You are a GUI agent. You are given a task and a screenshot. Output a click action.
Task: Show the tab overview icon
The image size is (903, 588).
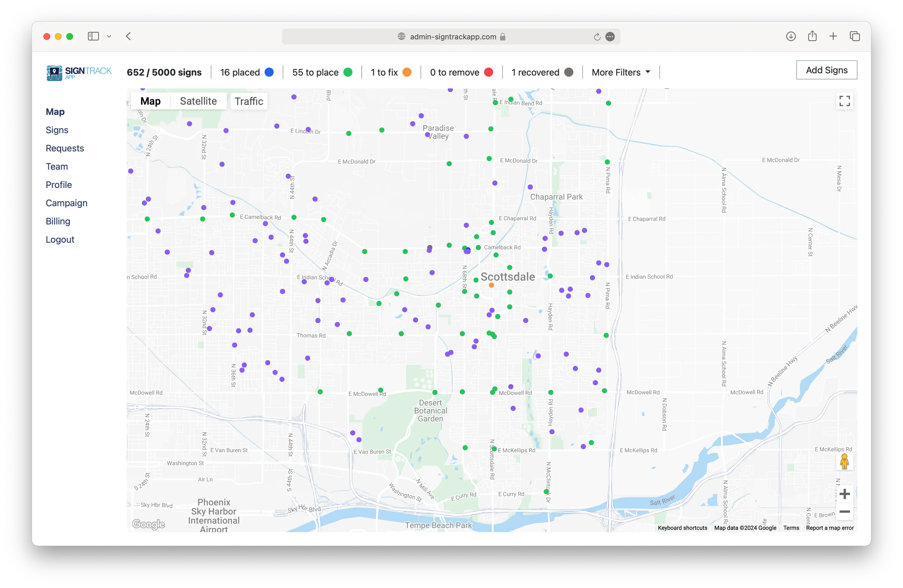tap(855, 36)
